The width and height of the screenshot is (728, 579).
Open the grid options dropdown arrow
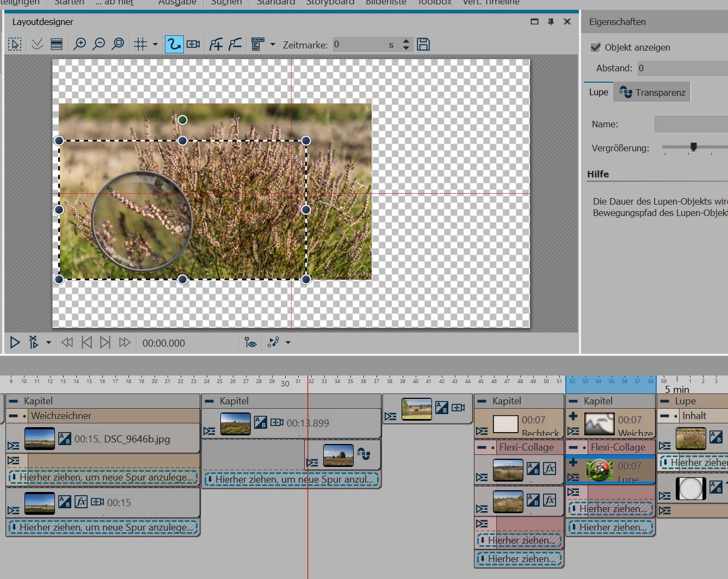[156, 45]
